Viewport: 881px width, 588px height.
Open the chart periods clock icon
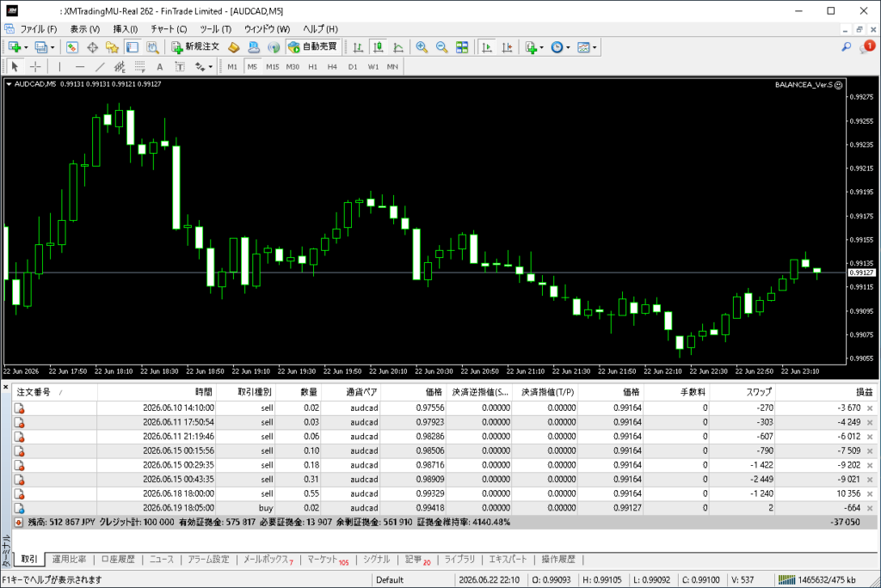click(557, 47)
